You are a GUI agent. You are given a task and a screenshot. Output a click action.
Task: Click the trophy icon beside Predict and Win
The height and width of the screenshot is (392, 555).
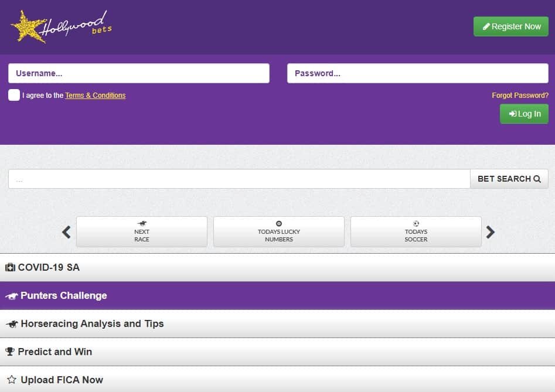coord(10,352)
